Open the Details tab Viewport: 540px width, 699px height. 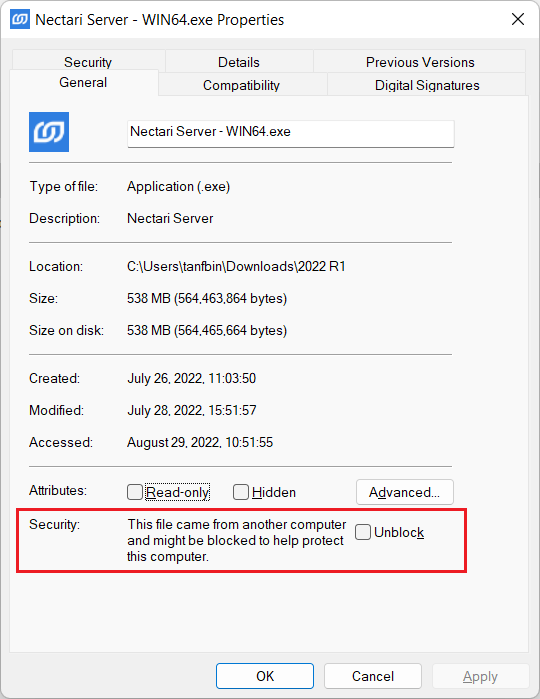click(x=239, y=62)
